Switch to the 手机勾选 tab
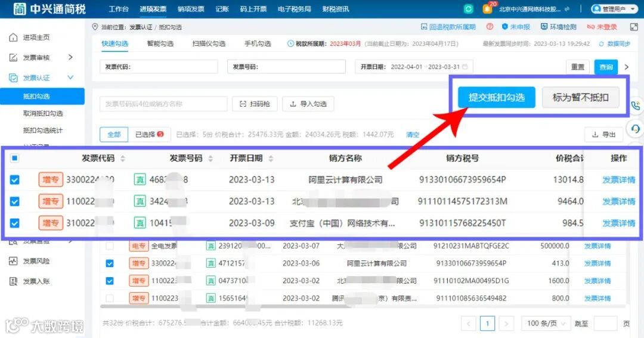The image size is (644, 338). point(258,44)
